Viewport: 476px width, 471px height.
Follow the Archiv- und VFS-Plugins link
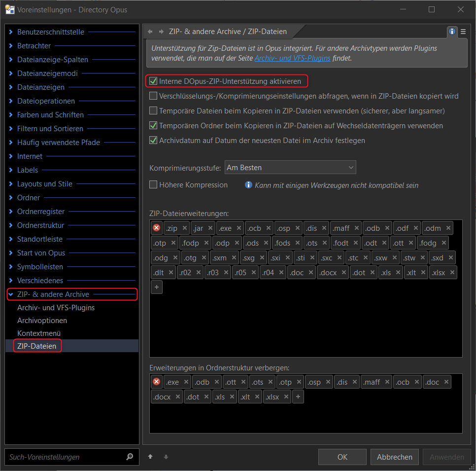(292, 58)
